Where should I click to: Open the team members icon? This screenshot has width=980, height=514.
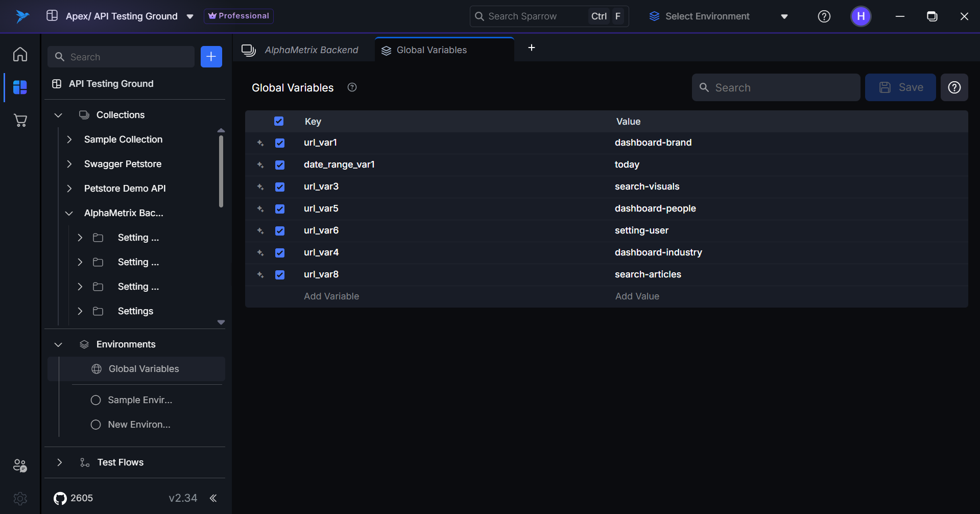coord(20,465)
